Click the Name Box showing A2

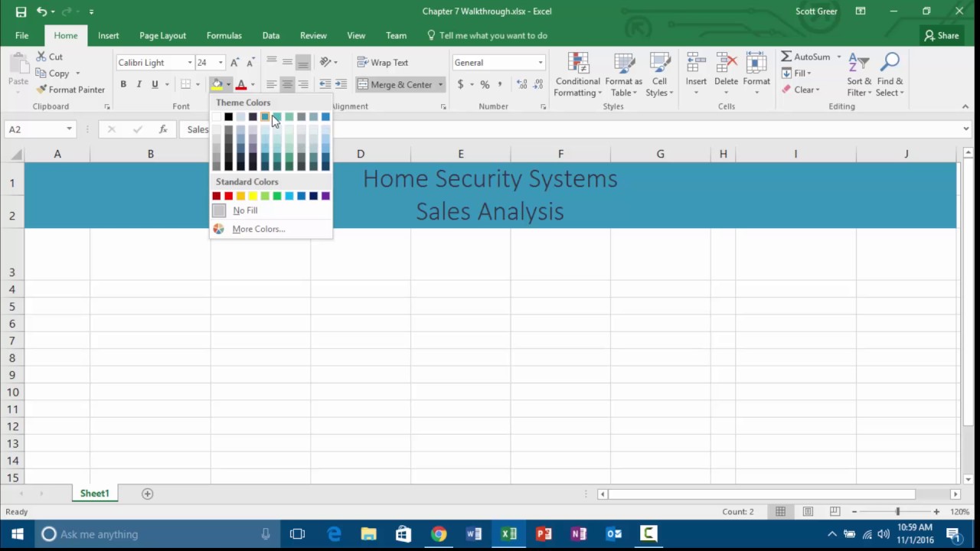pos(34,129)
